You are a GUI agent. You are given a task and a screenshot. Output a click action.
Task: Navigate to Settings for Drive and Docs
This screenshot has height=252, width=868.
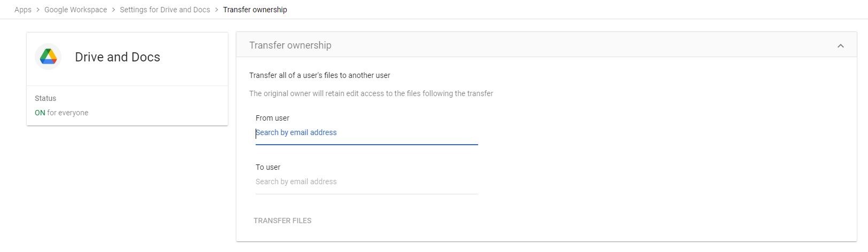click(165, 10)
